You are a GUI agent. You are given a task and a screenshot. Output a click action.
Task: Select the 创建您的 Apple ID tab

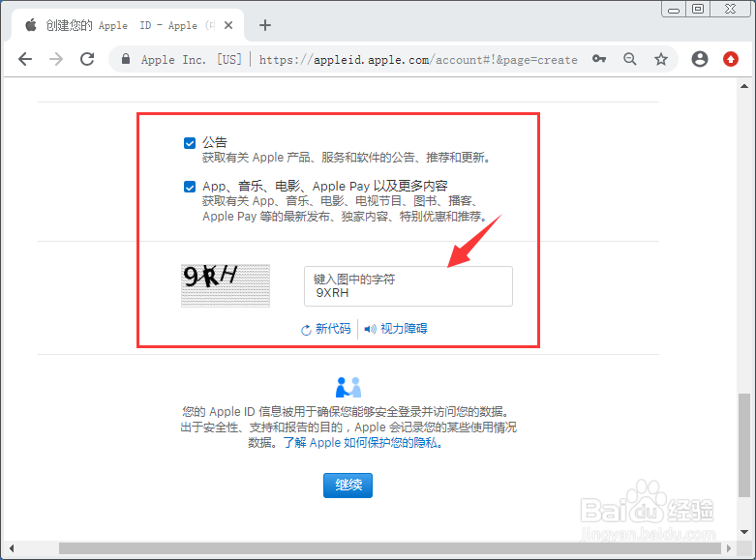coord(128,25)
